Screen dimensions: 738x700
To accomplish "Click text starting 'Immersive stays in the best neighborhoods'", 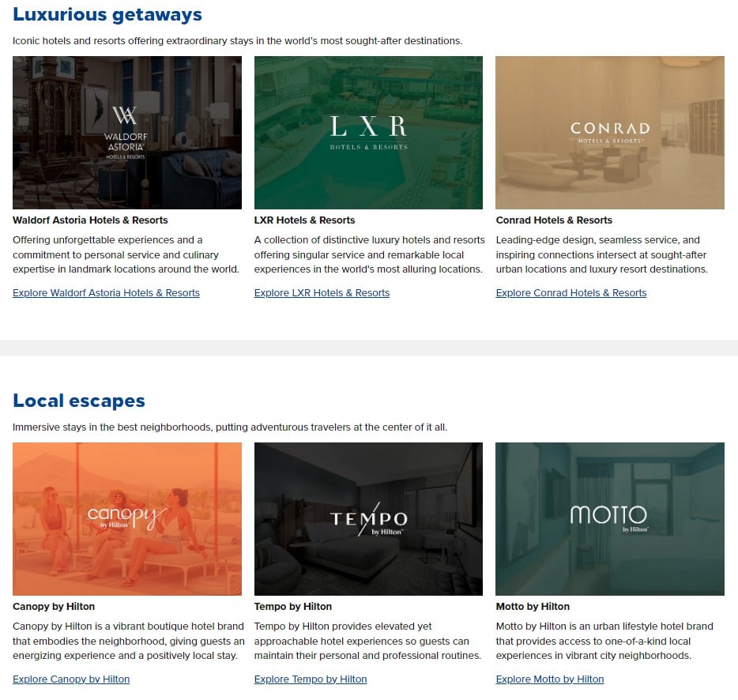I will point(230,427).
